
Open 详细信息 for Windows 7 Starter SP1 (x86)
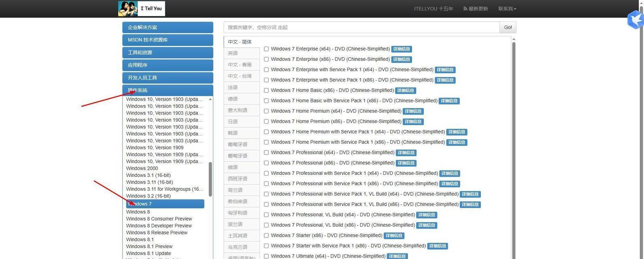tap(438, 246)
